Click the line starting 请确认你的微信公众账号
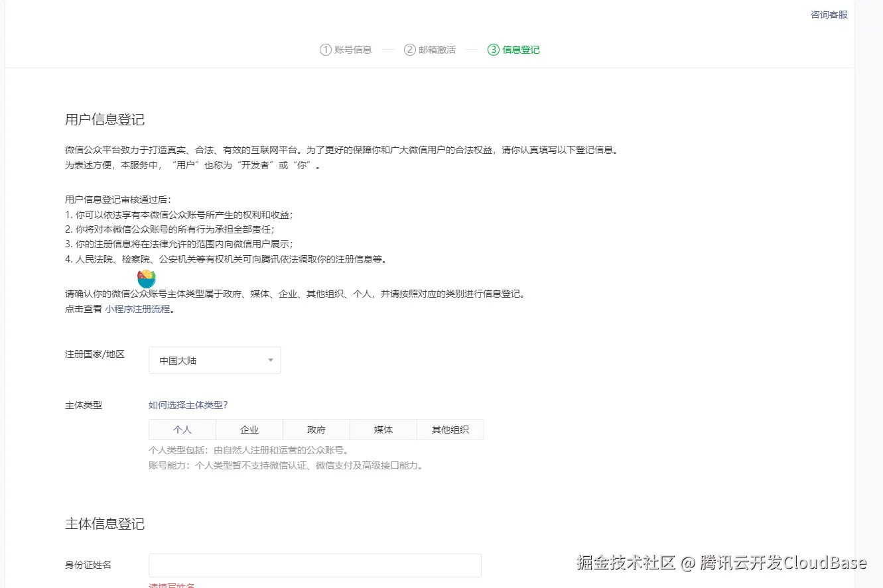The height and width of the screenshot is (588, 883). 295,294
